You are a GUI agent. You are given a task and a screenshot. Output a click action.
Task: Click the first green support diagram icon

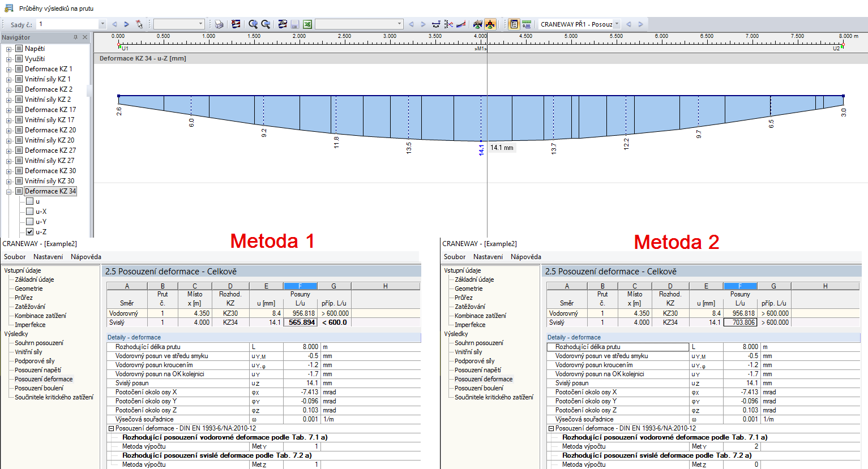tap(477, 24)
